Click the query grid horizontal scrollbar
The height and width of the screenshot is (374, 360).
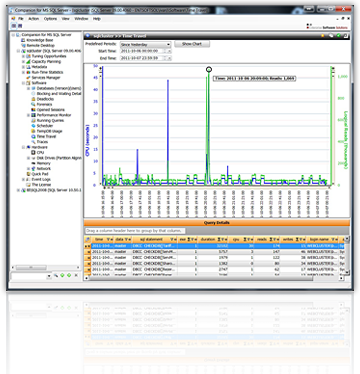[215, 278]
